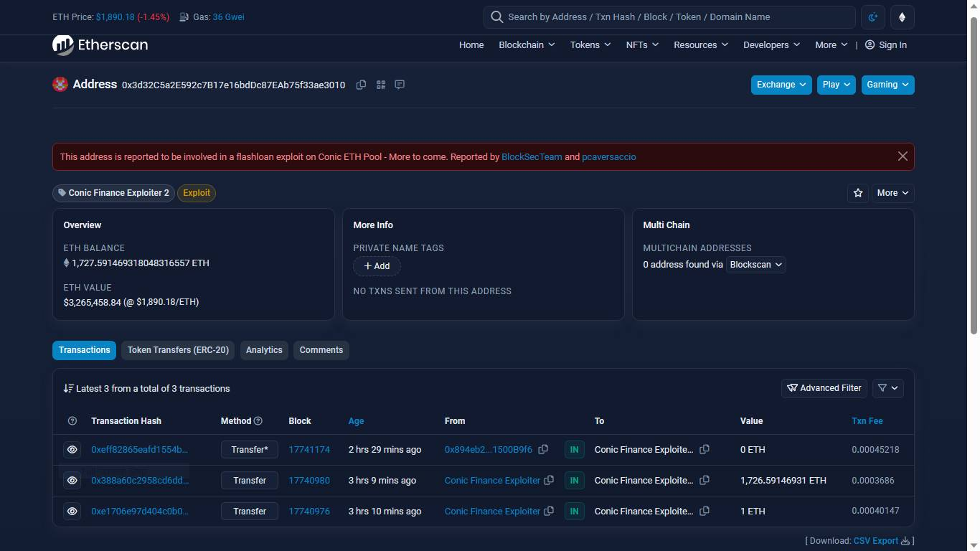Screen dimensions: 980x551
Task: Open the BlockSecTeam reporter link
Action: tap(532, 156)
